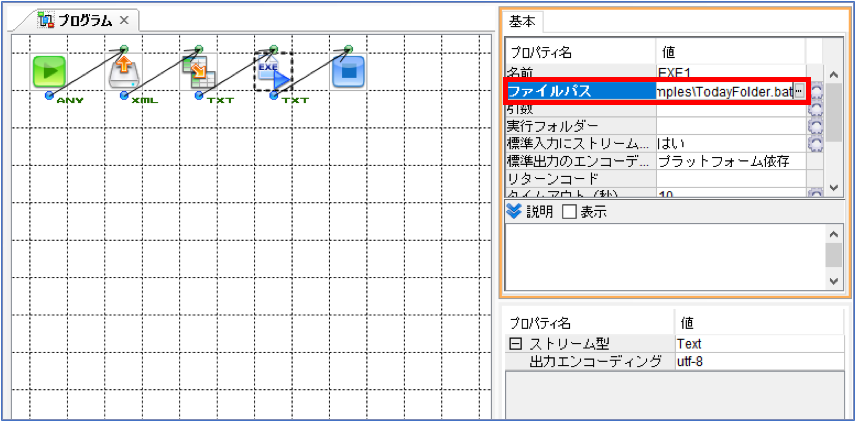Select the 標準出力のエンコーディング value cell

coord(732,161)
